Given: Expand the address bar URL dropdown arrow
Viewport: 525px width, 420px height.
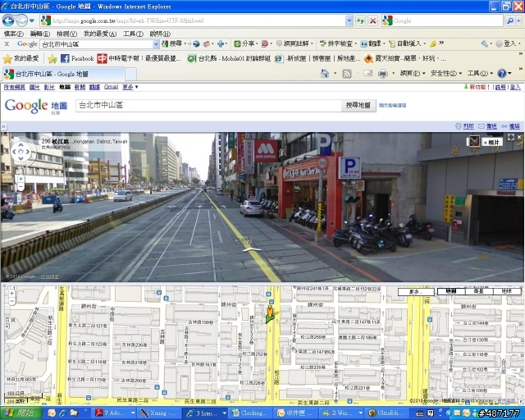Looking at the screenshot, I should click(x=349, y=21).
